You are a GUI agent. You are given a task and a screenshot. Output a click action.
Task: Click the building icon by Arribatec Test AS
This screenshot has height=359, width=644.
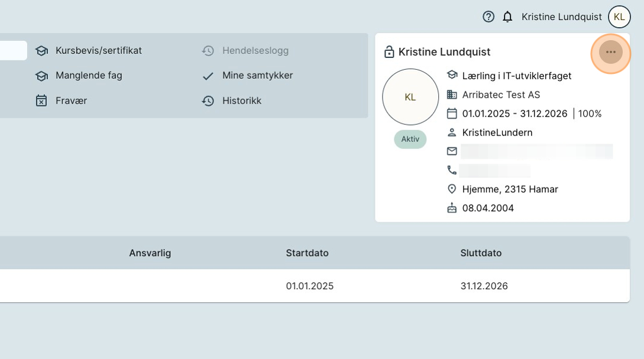point(452,95)
